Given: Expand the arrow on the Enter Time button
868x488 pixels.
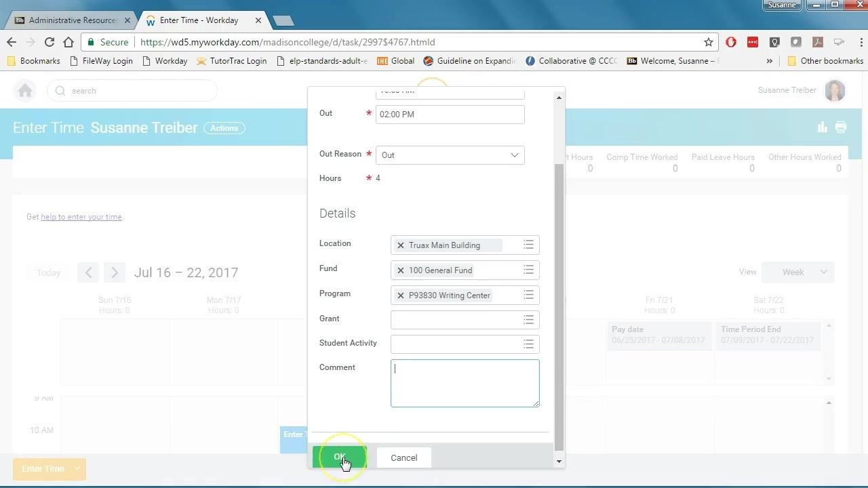Looking at the screenshot, I should pos(77,468).
